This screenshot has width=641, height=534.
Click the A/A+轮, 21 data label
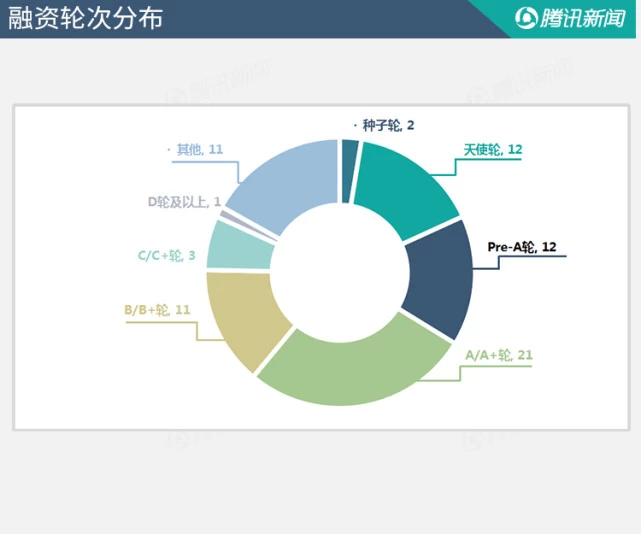[499, 355]
